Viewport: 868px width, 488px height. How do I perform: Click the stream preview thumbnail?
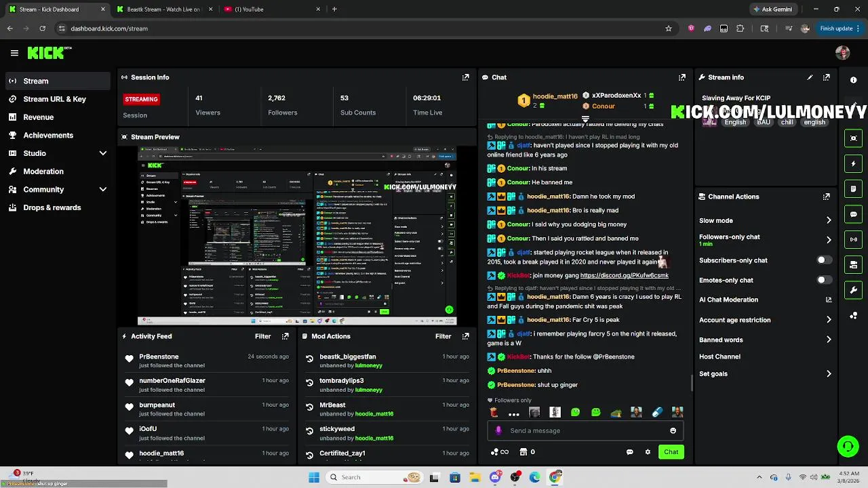coord(297,235)
